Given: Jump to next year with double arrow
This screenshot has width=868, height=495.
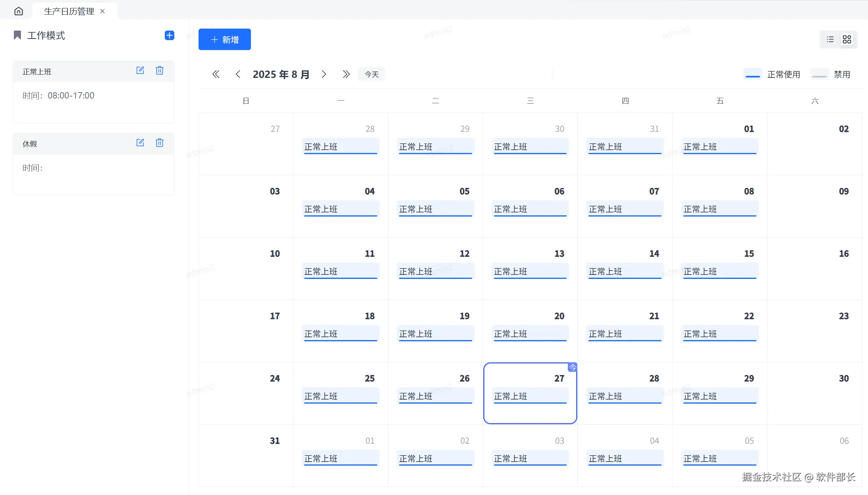Looking at the screenshot, I should click(346, 74).
